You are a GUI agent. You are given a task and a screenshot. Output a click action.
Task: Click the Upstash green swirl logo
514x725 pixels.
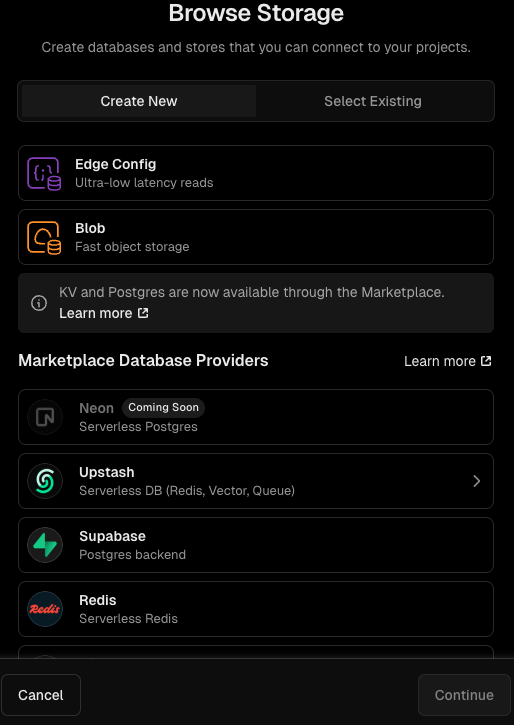45,481
